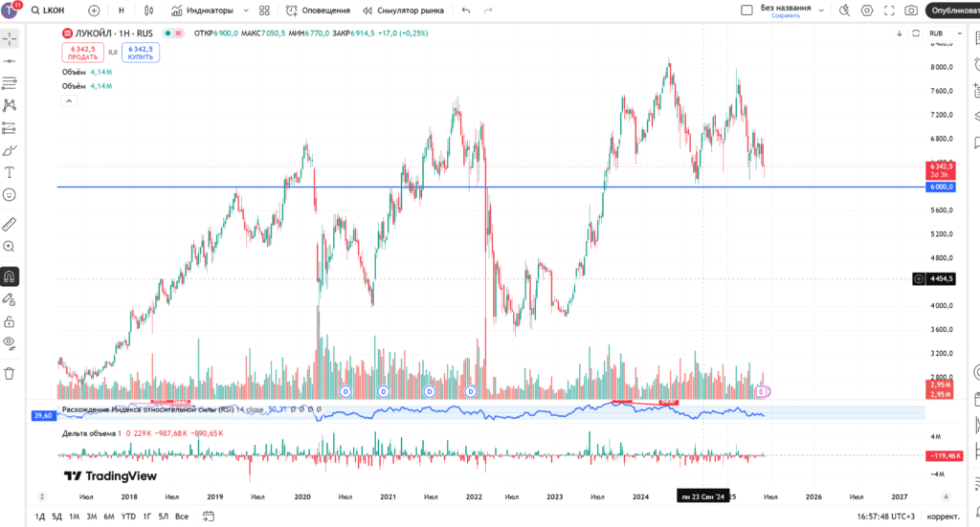This screenshot has width=980, height=527.
Task: Select the 1Г one-year range
Action: point(146,516)
